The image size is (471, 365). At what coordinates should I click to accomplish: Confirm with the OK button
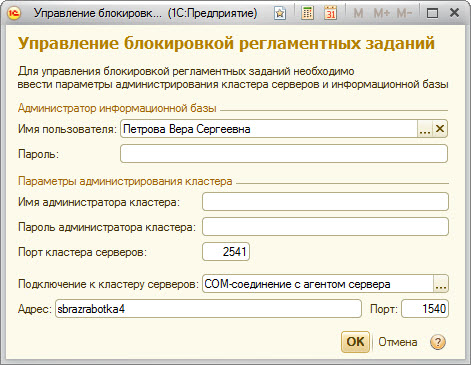355,342
